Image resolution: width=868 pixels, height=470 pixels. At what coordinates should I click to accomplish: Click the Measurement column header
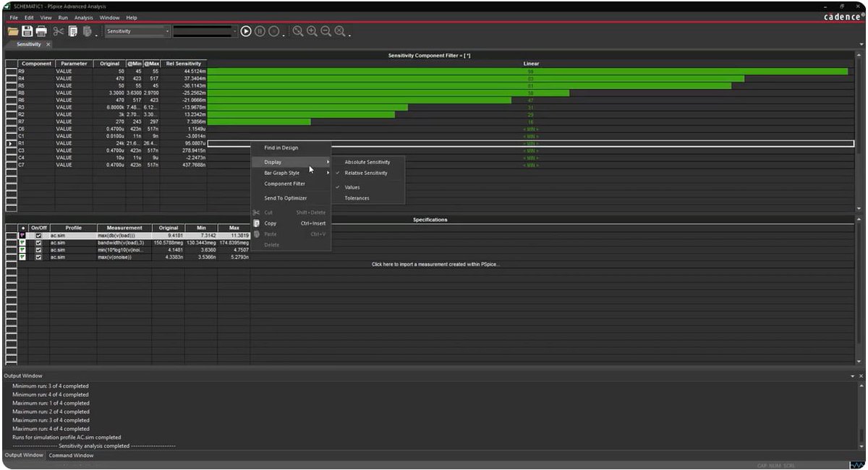pyautogui.click(x=124, y=228)
